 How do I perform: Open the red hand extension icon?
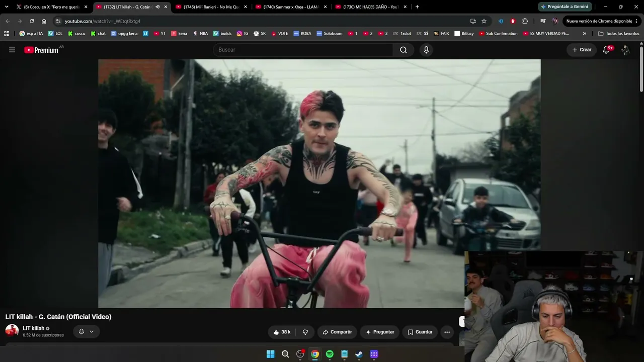[513, 21]
